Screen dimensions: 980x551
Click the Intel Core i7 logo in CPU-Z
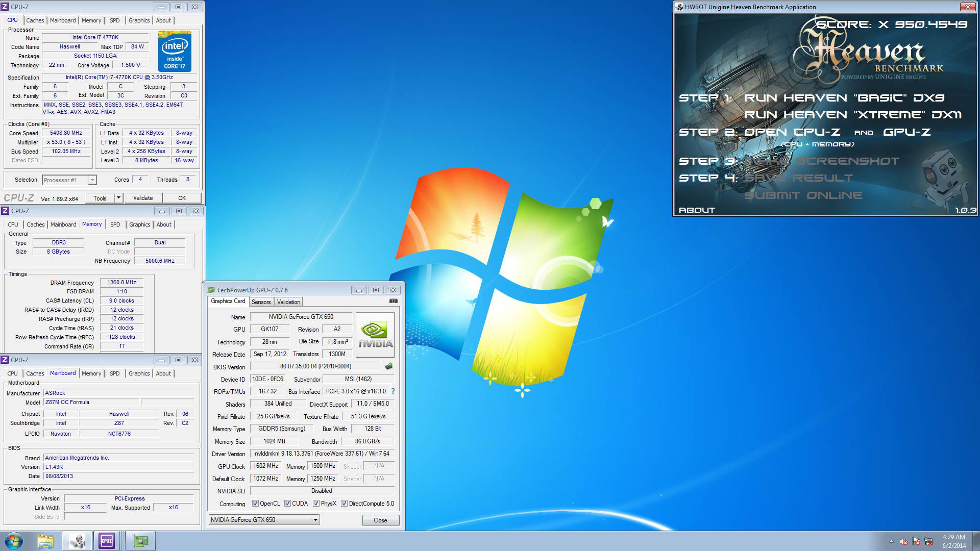[175, 51]
